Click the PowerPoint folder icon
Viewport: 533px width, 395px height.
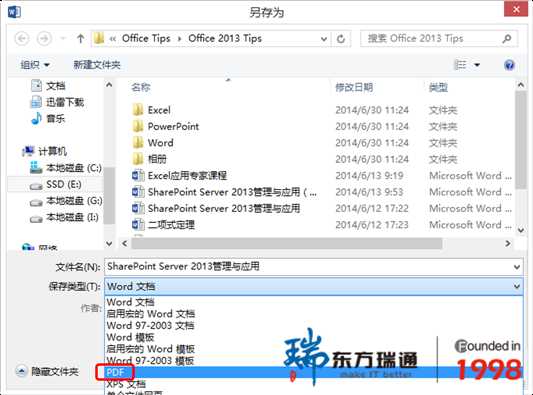[x=138, y=126]
